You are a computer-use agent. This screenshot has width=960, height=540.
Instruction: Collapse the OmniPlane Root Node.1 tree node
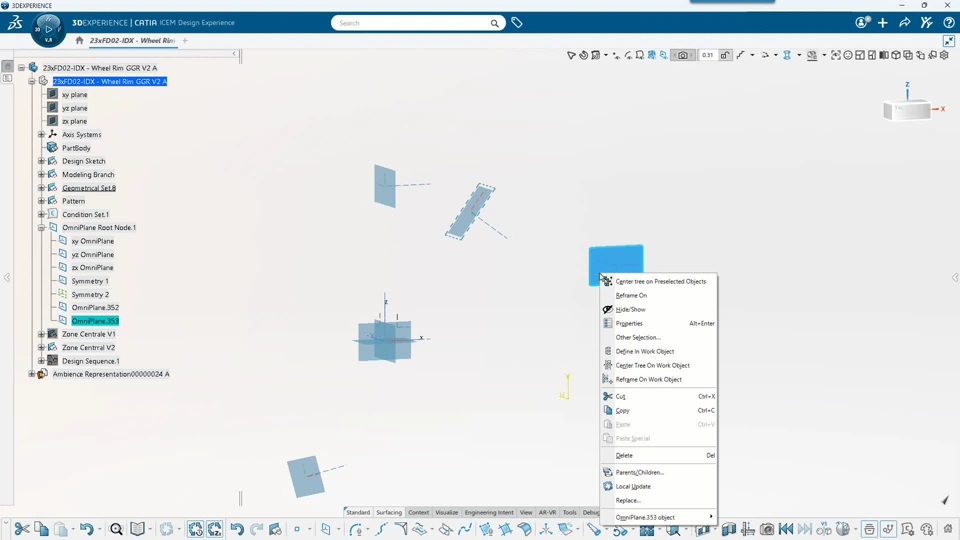point(42,228)
